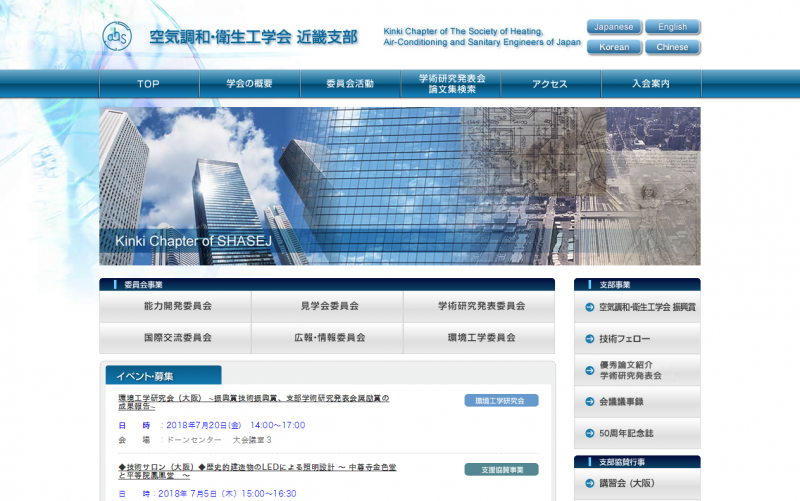The image size is (800, 501).
Task: Switch language to English
Action: point(672,27)
